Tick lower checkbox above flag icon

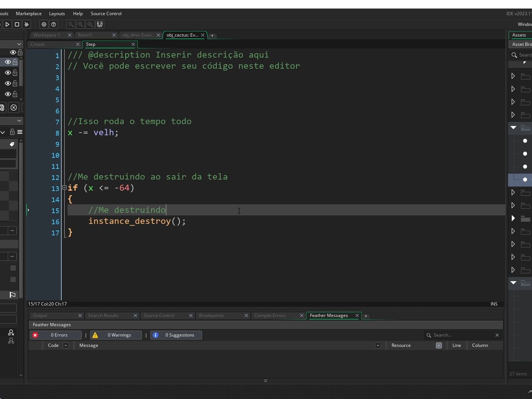pos(13,280)
